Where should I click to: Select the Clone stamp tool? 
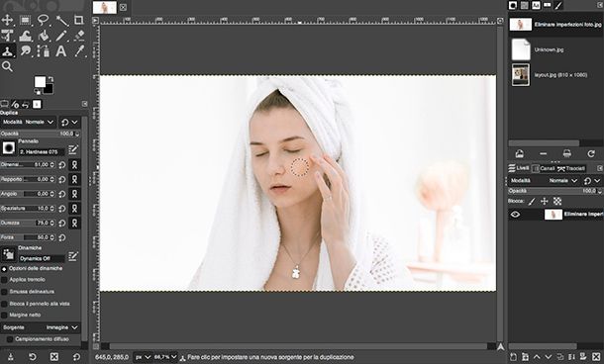(7, 51)
